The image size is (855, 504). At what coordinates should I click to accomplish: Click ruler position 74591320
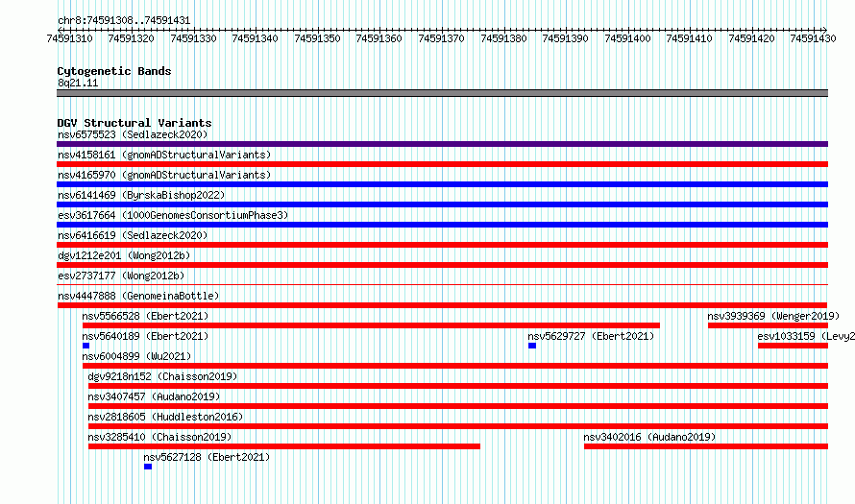coord(131,38)
